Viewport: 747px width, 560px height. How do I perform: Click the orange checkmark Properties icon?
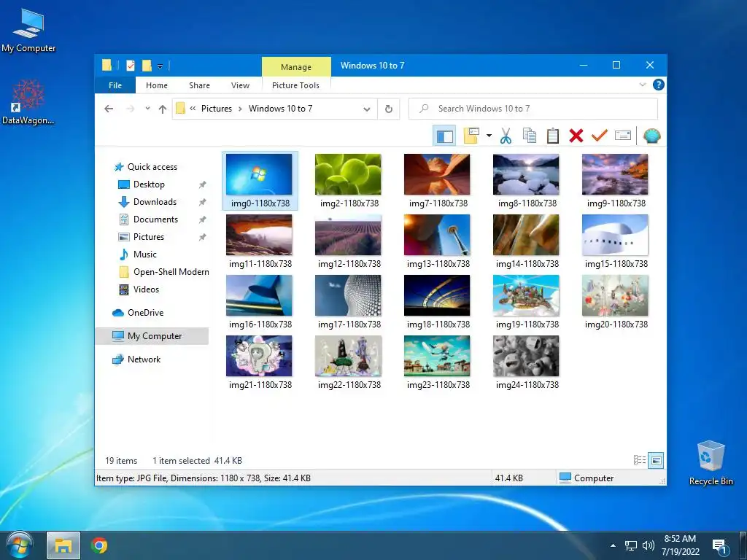click(600, 136)
